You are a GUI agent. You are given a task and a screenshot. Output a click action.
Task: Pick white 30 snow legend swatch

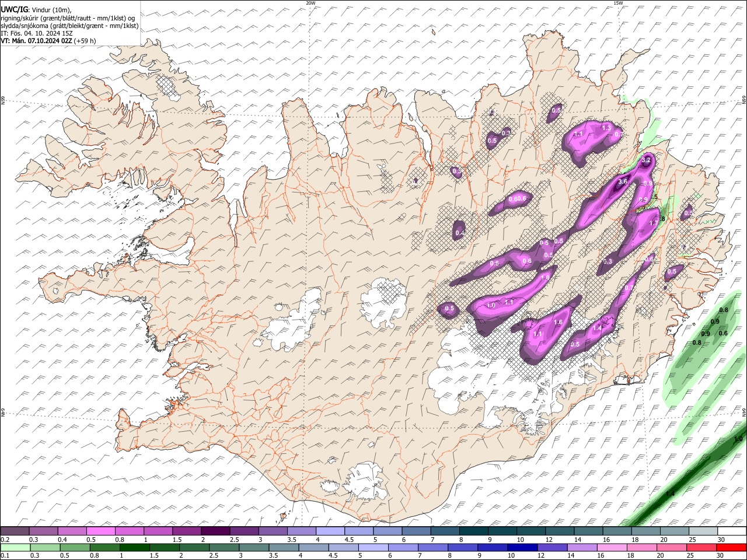tap(731, 531)
